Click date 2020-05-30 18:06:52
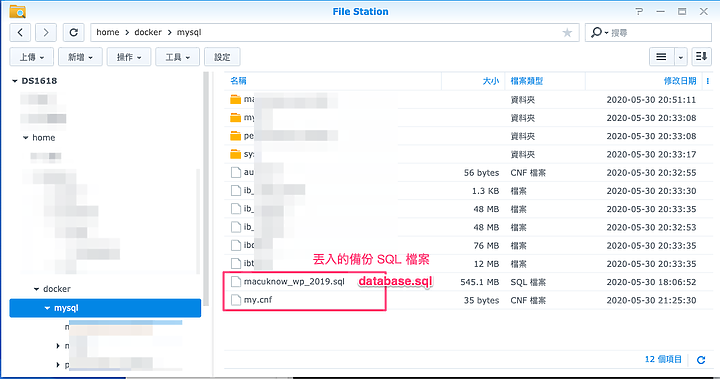 (x=651, y=282)
